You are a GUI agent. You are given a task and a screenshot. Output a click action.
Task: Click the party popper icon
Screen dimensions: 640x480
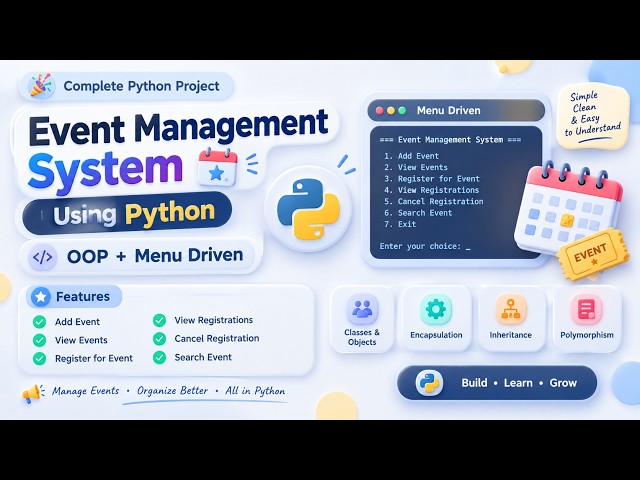click(x=41, y=86)
